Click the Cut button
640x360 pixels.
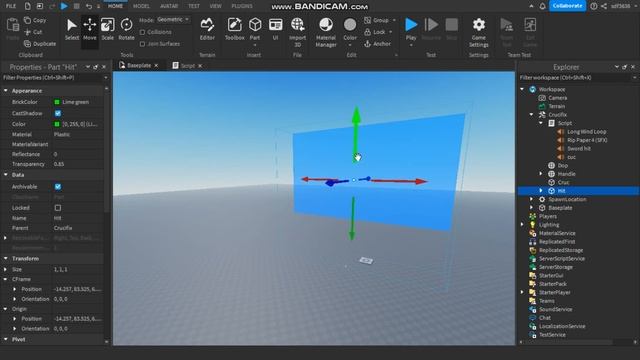[x=33, y=32]
